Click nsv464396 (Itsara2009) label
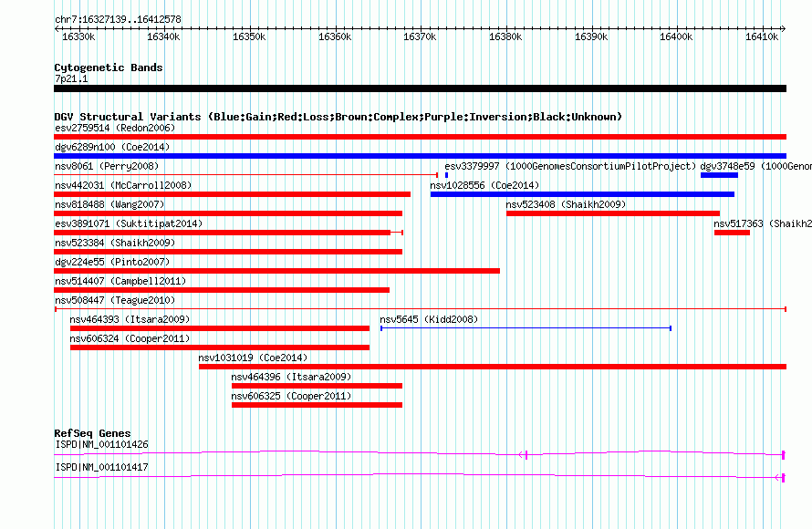The width and height of the screenshot is (812, 529). pyautogui.click(x=292, y=377)
